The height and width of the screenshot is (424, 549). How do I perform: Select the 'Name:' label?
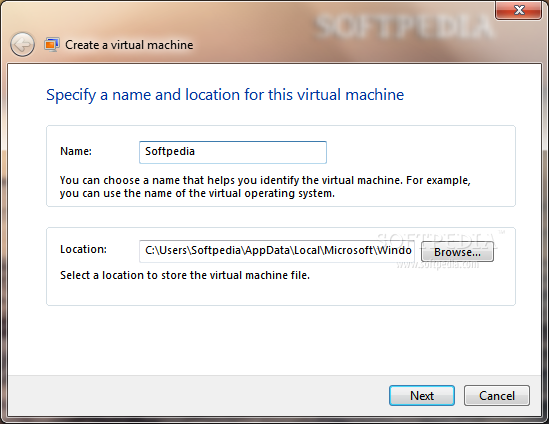[x=76, y=151]
